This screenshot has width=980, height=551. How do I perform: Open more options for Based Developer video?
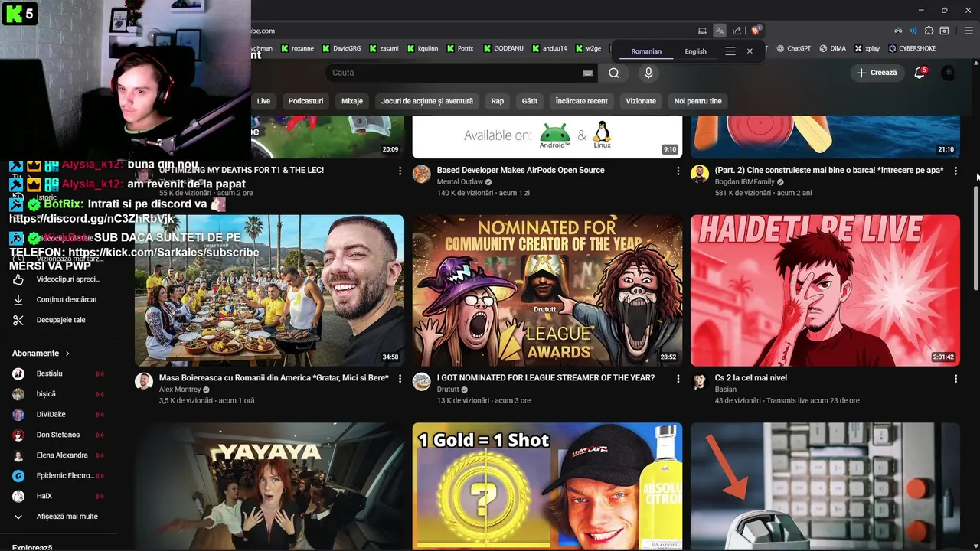pos(678,171)
